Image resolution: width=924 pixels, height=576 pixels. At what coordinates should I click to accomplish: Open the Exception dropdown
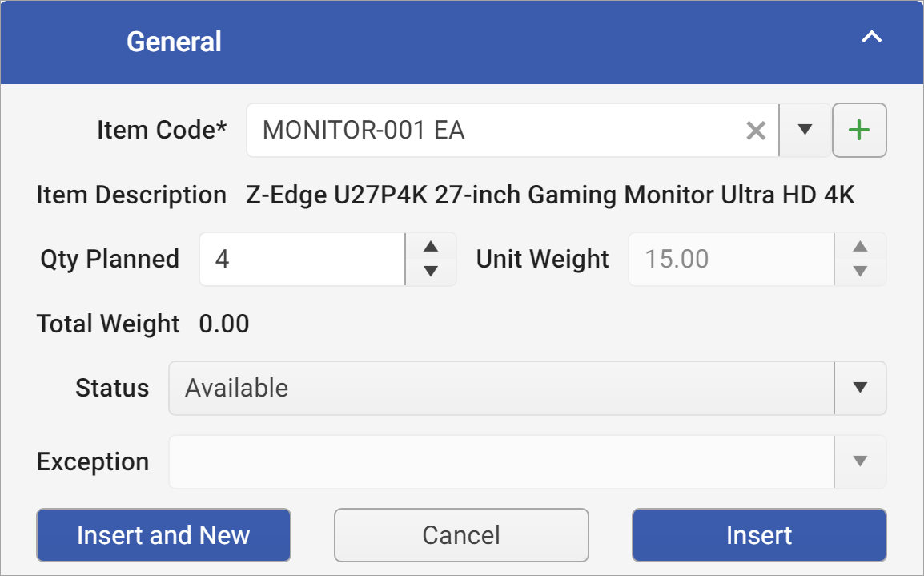(x=860, y=461)
